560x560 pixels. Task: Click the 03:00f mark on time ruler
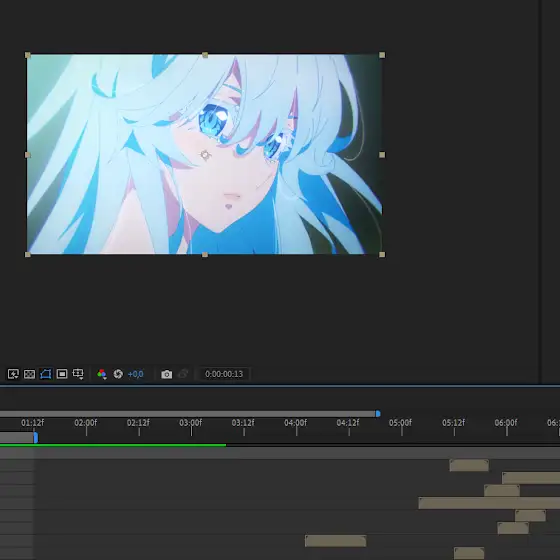pos(190,423)
